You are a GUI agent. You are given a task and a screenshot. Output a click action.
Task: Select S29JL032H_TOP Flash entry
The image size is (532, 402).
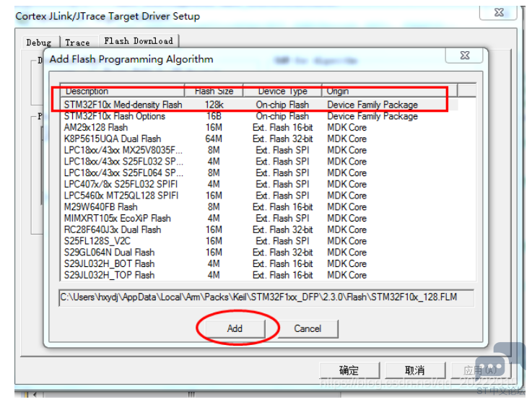click(x=260, y=275)
